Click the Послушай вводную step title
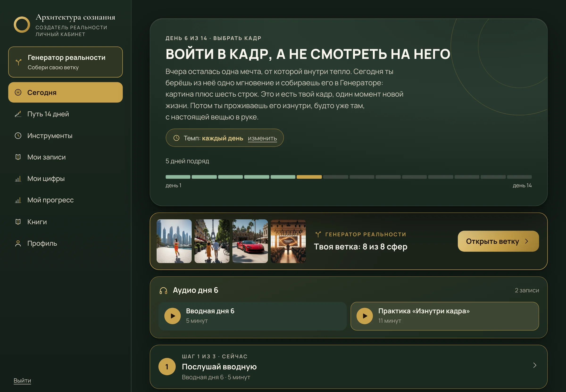The width and height of the screenshot is (566, 392). pos(219,367)
